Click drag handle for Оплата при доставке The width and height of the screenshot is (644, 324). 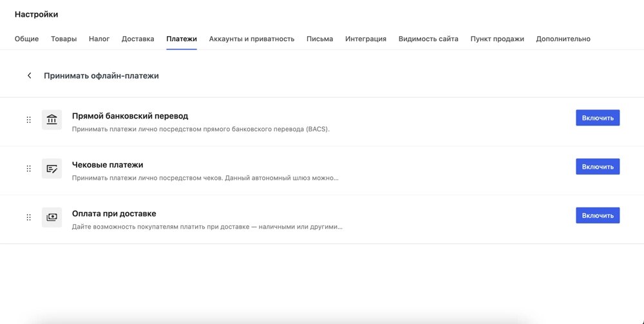(29, 217)
